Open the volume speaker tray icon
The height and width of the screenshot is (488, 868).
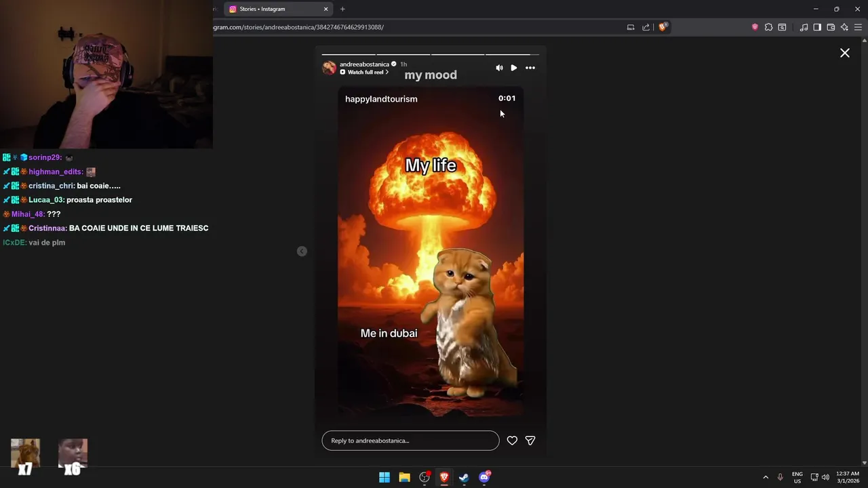click(825, 477)
